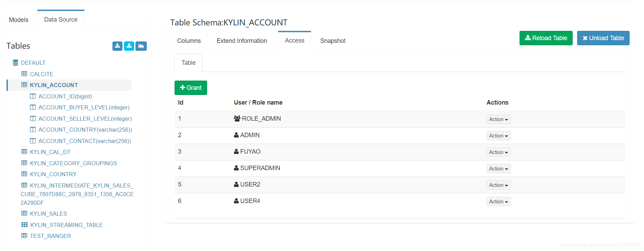The height and width of the screenshot is (251, 644).
Task: Click the ROLE_ADMIN role name text
Action: pyautogui.click(x=261, y=119)
